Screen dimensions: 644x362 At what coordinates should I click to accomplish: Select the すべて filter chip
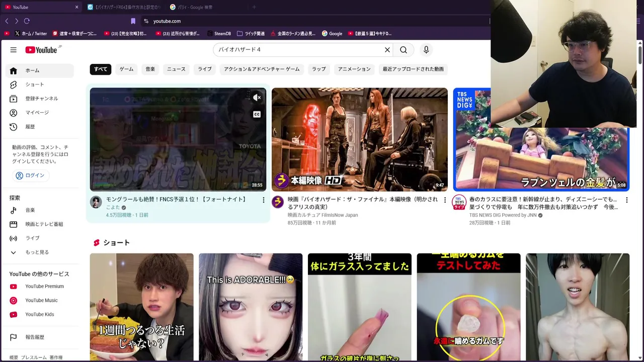(101, 69)
